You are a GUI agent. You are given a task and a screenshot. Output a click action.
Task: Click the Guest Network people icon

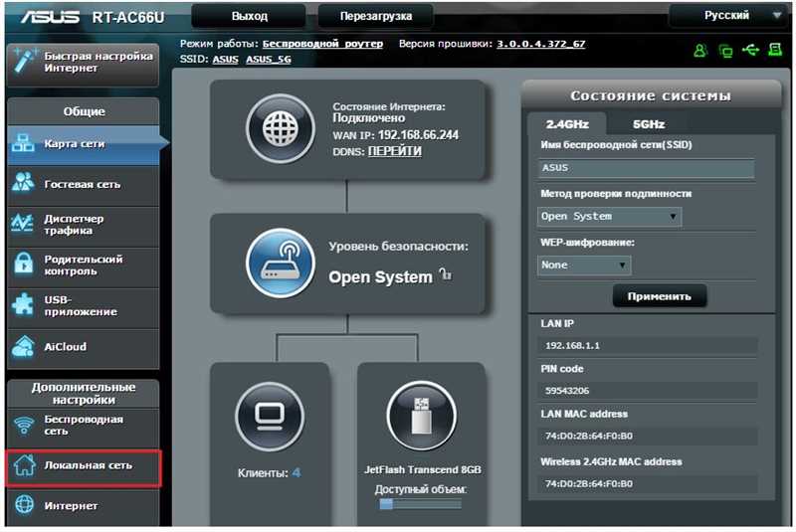[23, 183]
